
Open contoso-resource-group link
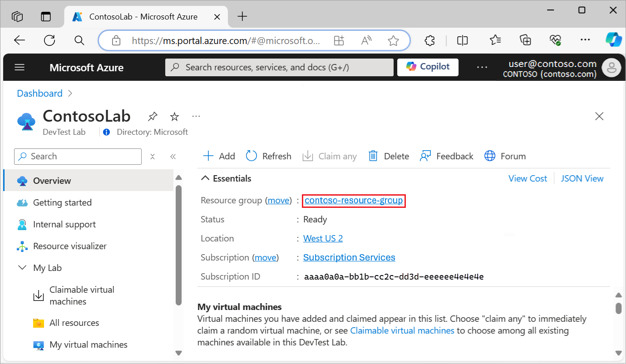[354, 200]
